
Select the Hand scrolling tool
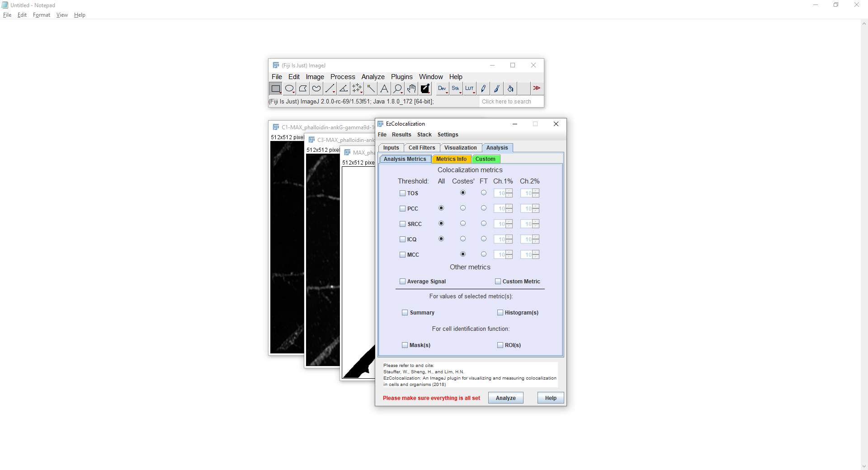[x=411, y=89]
